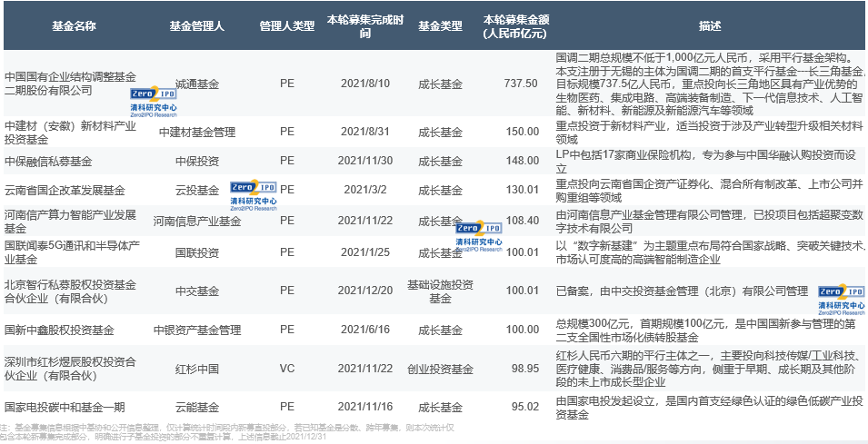Screen dimensions: 868x444
Task: Click date cell 2021/8/31
Action: point(364,133)
